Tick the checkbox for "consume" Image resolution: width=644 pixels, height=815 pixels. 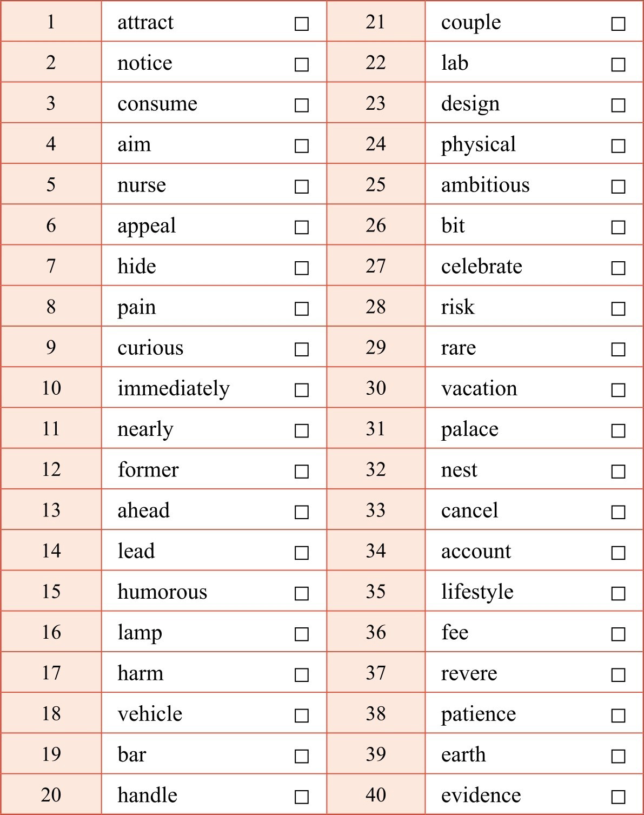[x=302, y=105]
